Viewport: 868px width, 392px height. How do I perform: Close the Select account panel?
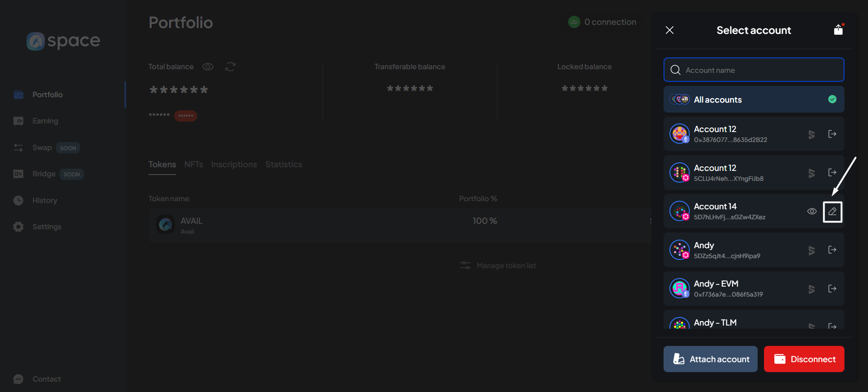coord(670,30)
